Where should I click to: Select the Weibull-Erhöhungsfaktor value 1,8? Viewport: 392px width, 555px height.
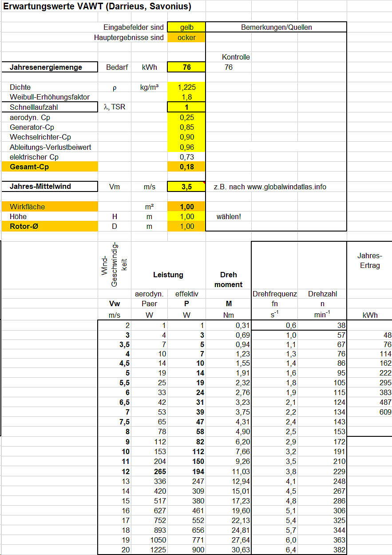[186, 97]
